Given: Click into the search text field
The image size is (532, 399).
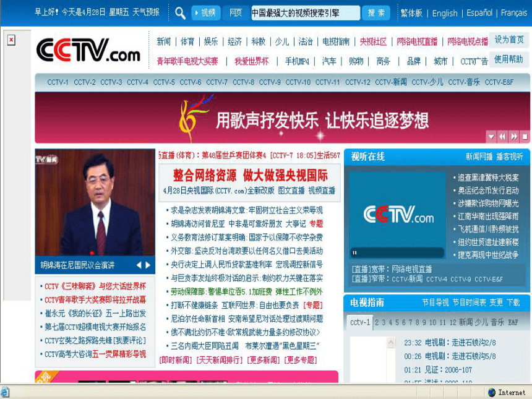Looking at the screenshot, I should pyautogui.click(x=306, y=13).
